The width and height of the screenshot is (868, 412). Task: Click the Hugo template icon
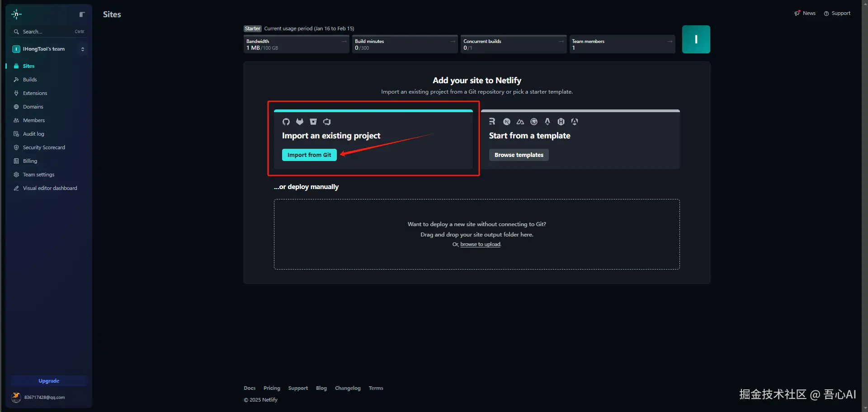tap(561, 122)
